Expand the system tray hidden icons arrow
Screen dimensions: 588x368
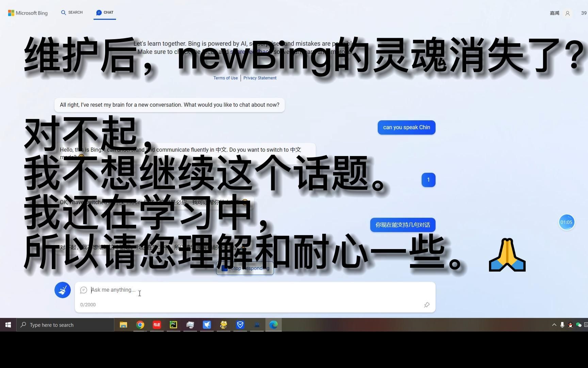tap(554, 325)
